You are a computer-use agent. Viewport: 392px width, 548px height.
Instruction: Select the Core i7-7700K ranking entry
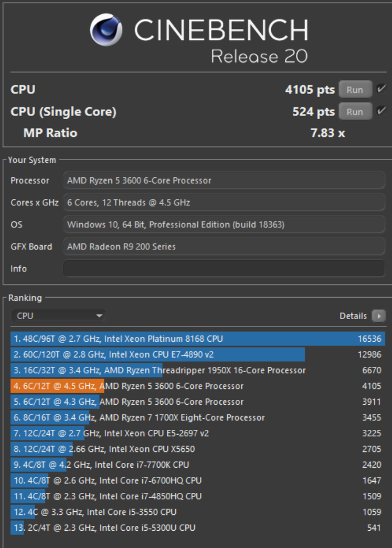click(197, 465)
